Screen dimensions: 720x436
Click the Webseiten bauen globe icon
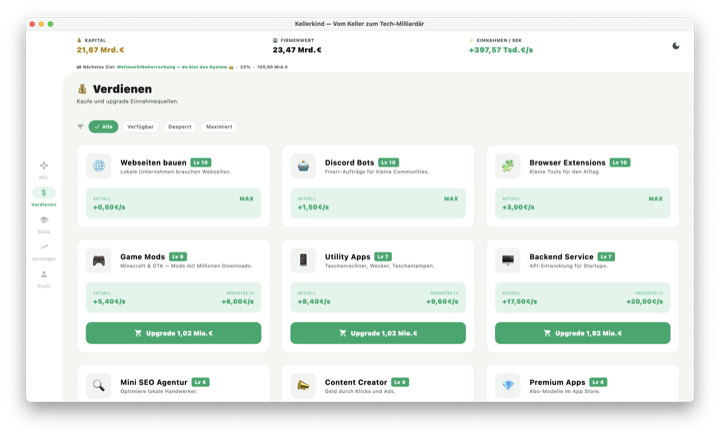click(99, 166)
